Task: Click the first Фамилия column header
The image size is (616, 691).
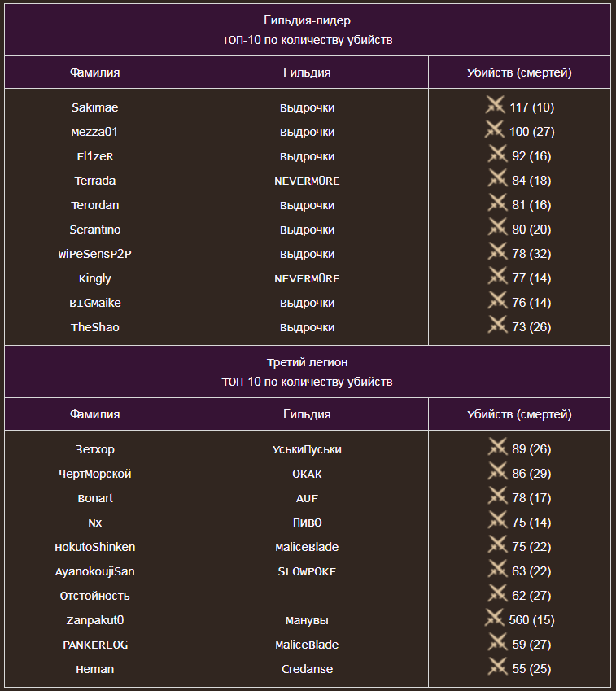Action: [94, 72]
